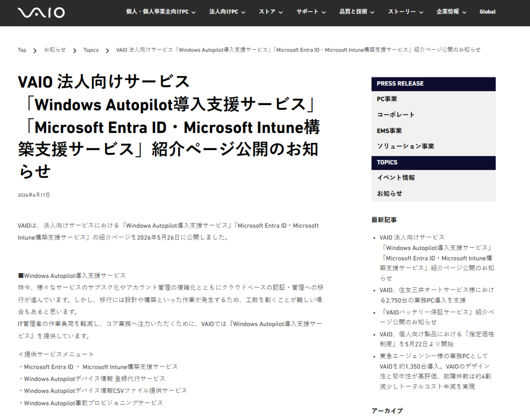Click the breadcrumb arrow after お知らせ

75,50
